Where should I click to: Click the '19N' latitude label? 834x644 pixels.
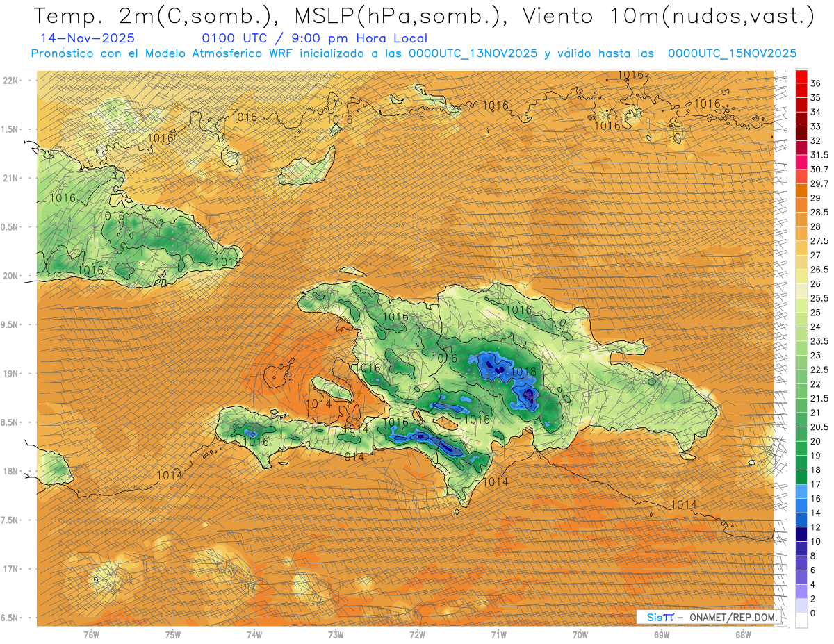[x=12, y=374]
